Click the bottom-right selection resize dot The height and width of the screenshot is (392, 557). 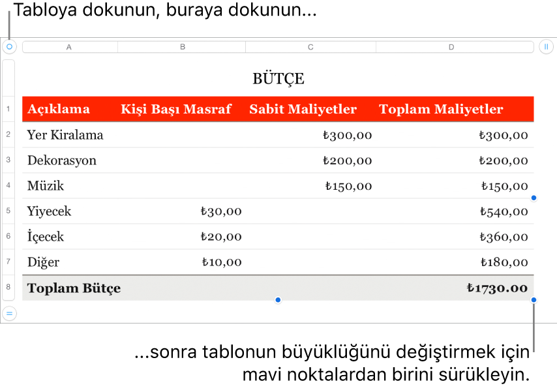coord(534,300)
